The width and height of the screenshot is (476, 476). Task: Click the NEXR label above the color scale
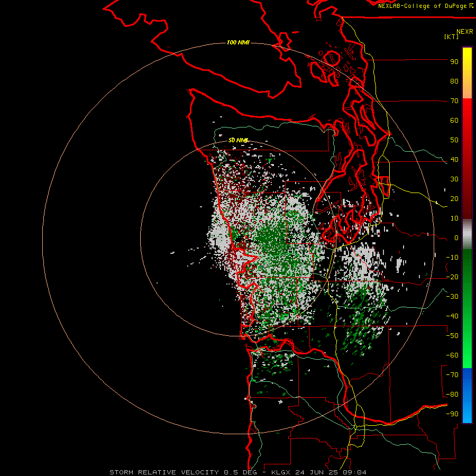[x=464, y=32]
